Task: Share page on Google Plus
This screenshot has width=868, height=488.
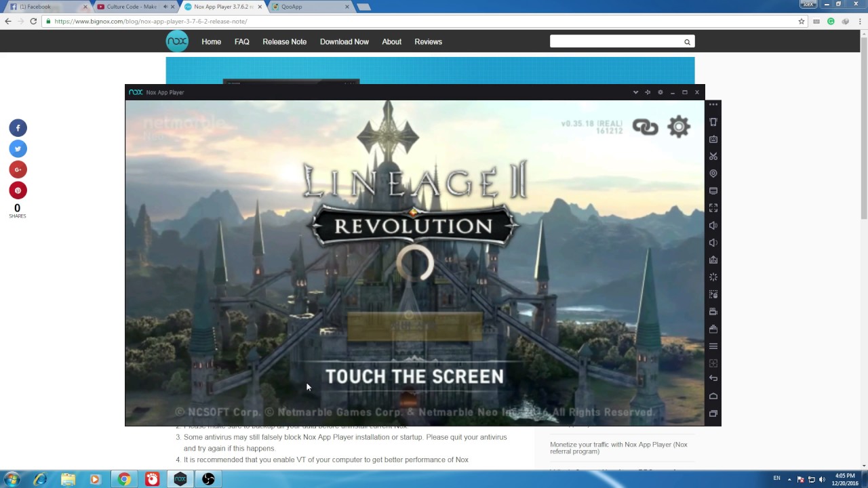Action: click(x=18, y=169)
